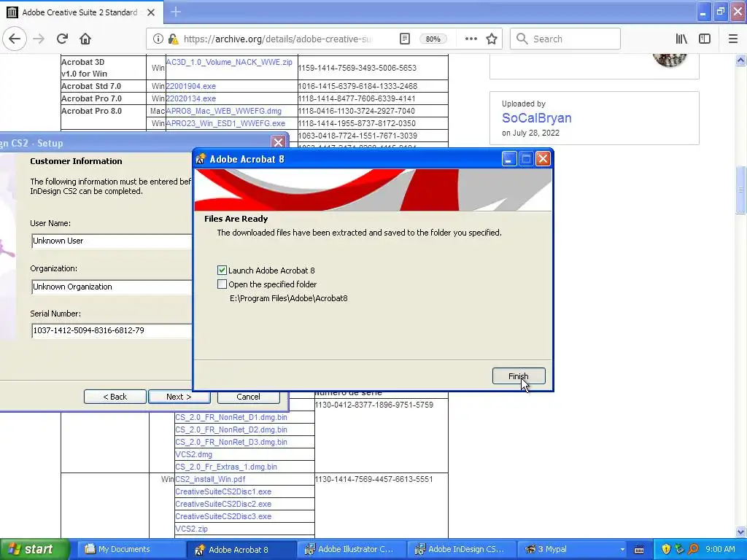
Task: Click page scrollbar up arrow
Action: pyautogui.click(x=741, y=60)
